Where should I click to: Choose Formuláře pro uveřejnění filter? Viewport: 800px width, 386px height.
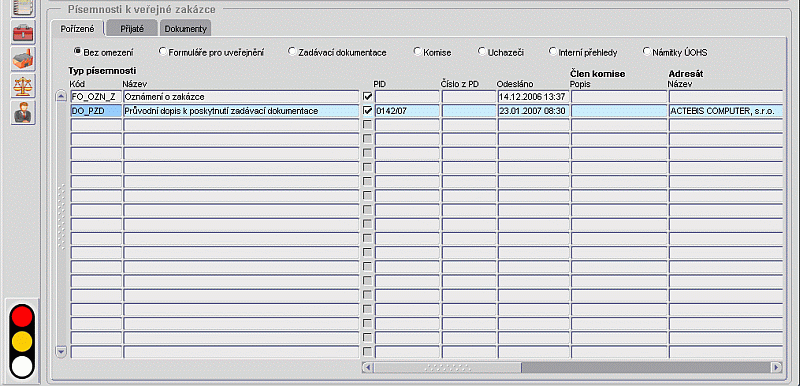tap(211, 52)
